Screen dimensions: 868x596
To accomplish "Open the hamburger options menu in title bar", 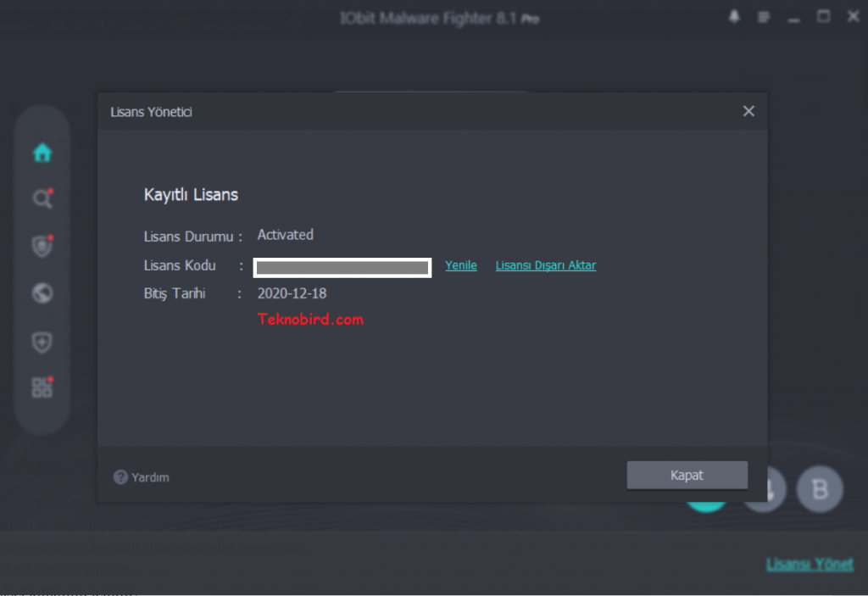I will (x=764, y=17).
